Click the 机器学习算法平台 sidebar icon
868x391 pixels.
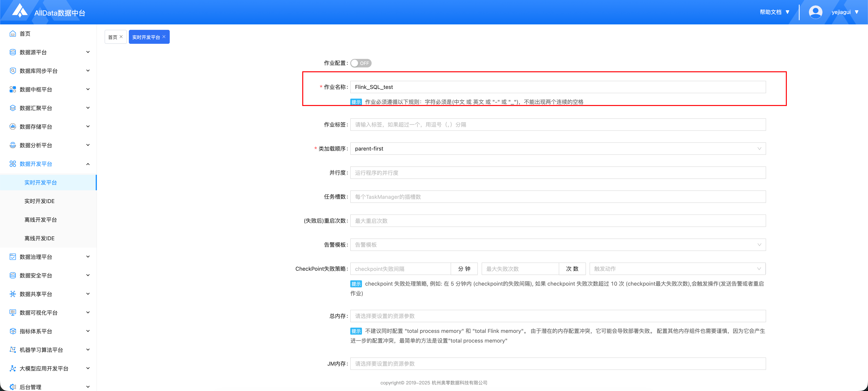(13, 350)
